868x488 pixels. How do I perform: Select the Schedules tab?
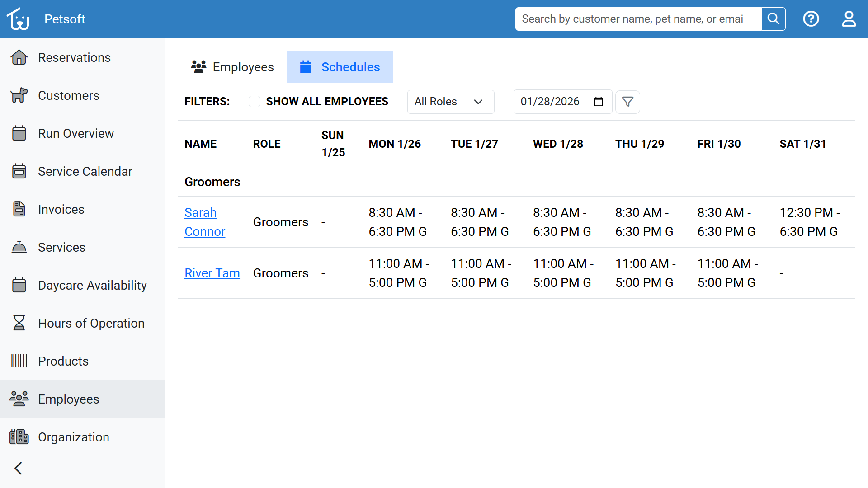(340, 67)
